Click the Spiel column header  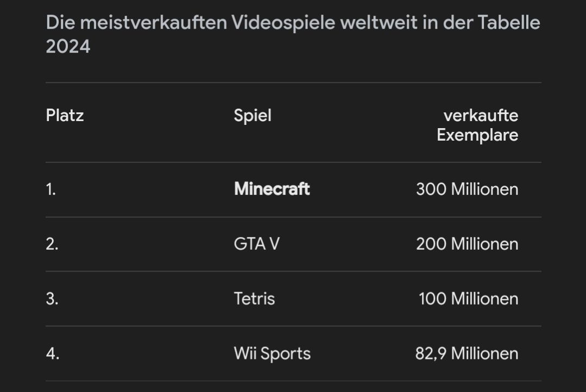[253, 115]
